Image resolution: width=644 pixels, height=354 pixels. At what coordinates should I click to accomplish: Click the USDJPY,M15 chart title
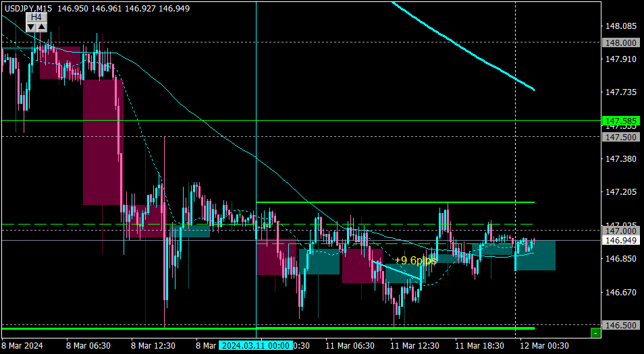[28, 8]
